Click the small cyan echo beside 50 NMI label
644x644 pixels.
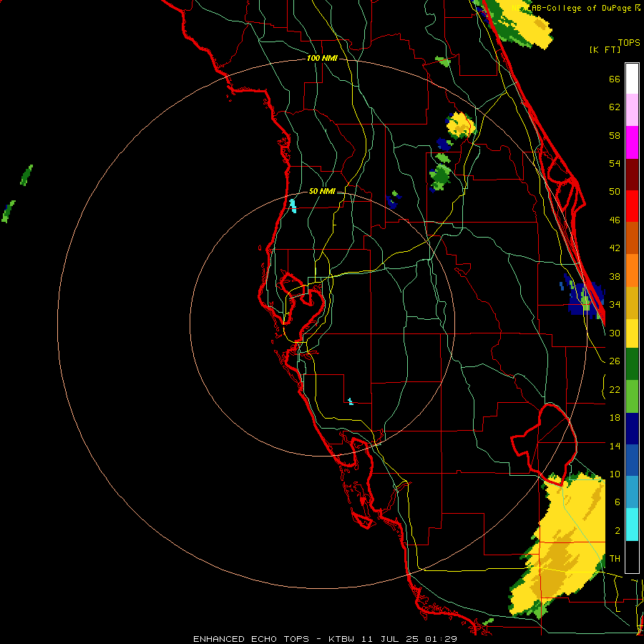[x=293, y=205]
